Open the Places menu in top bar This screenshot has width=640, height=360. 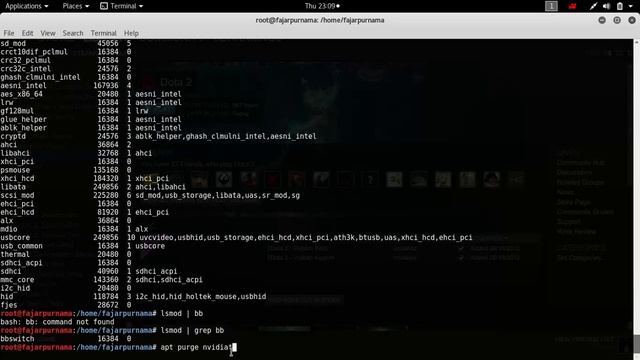coord(76,6)
